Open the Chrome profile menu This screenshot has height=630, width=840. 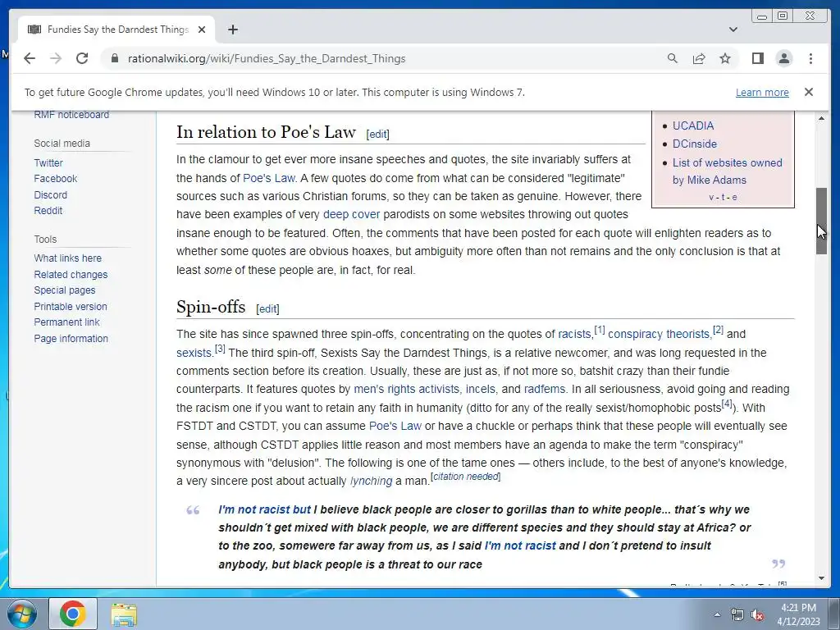tap(783, 58)
